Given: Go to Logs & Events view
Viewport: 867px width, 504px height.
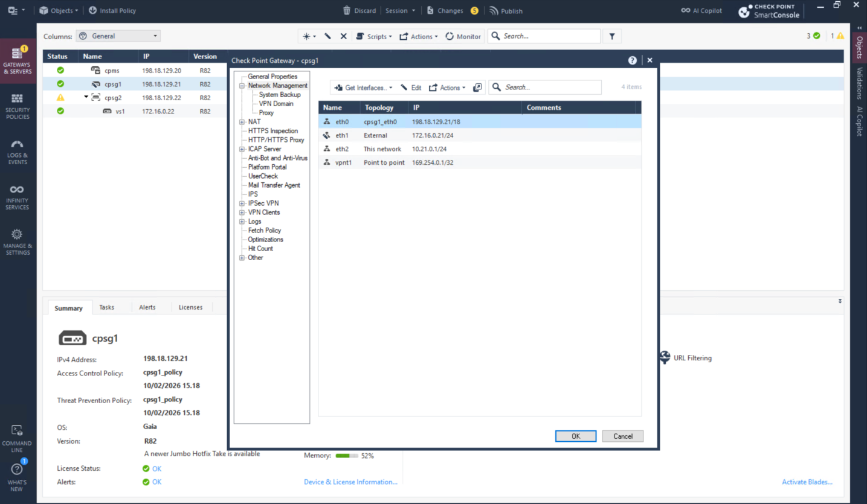Looking at the screenshot, I should (17, 152).
